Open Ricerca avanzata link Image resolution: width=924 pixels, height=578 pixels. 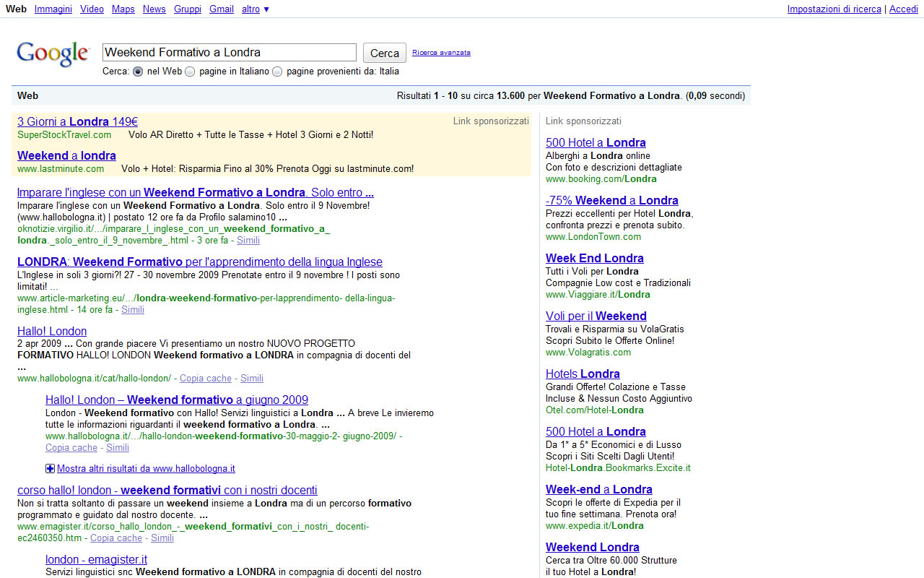[441, 53]
